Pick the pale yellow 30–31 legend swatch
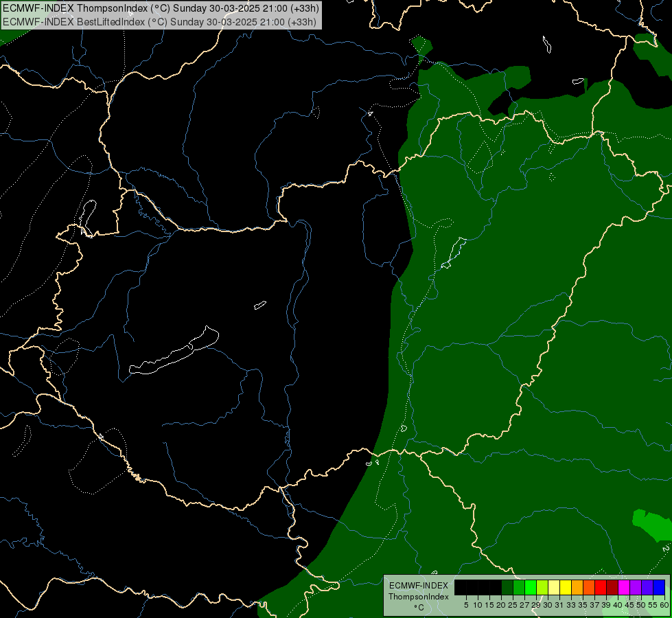 point(554,587)
